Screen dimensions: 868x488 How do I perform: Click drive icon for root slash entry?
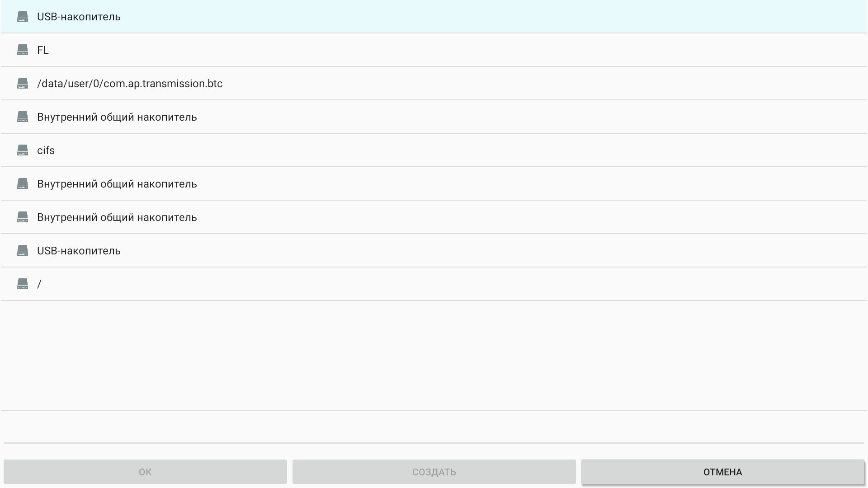coord(22,284)
